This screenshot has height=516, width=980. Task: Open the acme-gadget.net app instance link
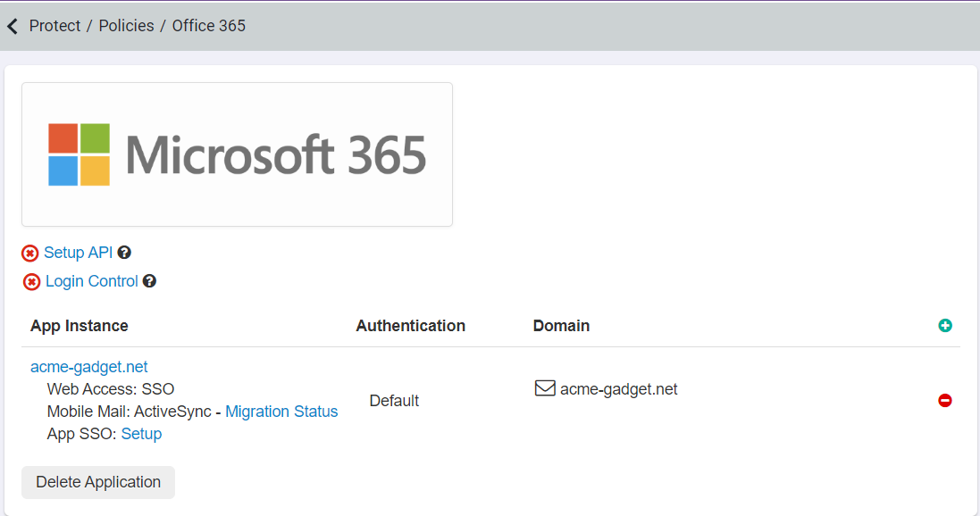tap(89, 367)
